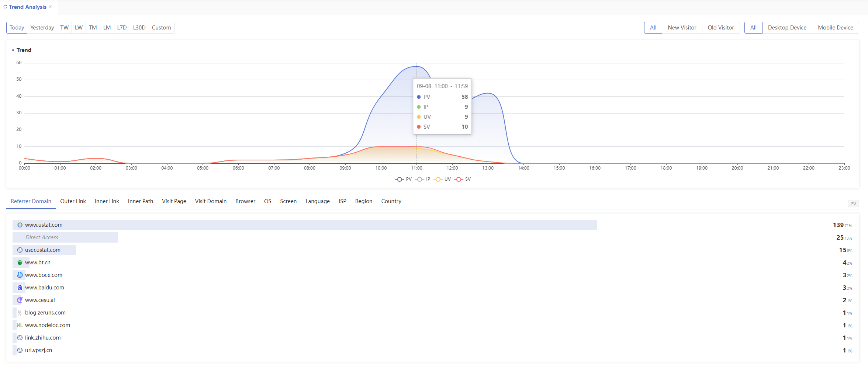The height and width of the screenshot is (365, 868).
Task: Click the www.boce.com favicon icon
Action: [20, 275]
